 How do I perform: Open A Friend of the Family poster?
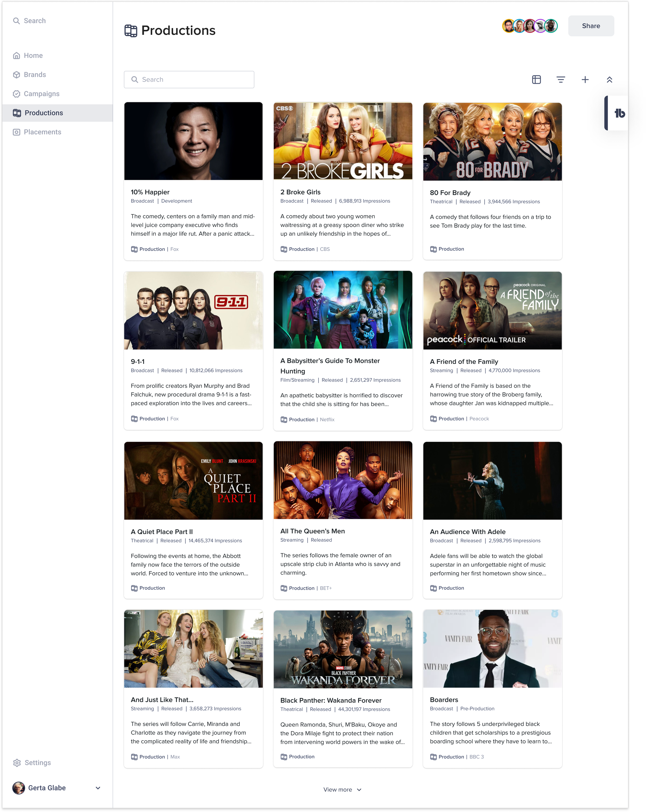[x=492, y=310]
